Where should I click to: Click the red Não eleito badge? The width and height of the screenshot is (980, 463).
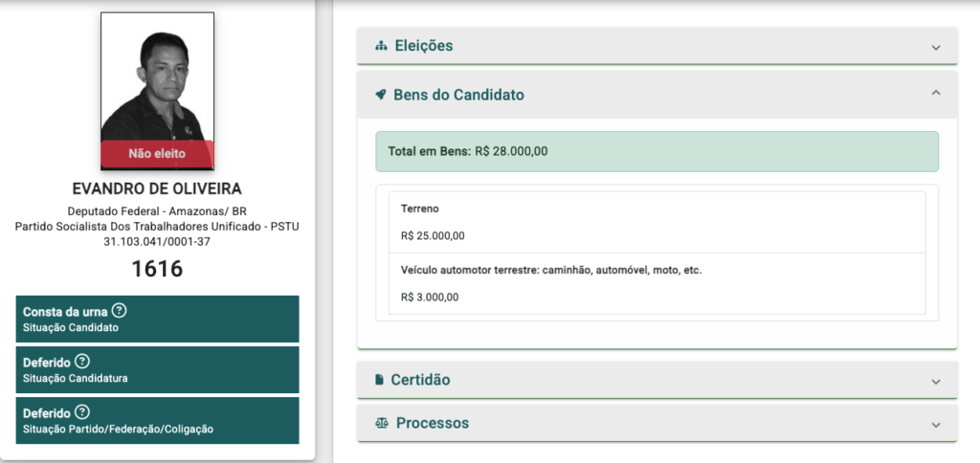[x=158, y=154]
